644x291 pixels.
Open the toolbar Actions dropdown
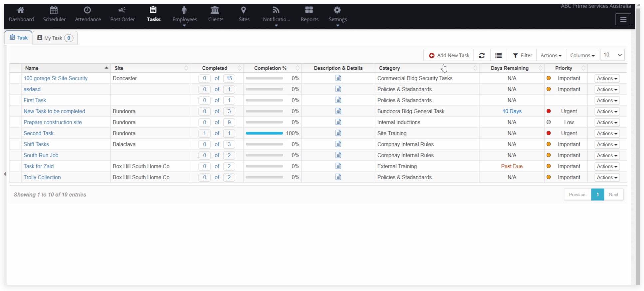(551, 55)
